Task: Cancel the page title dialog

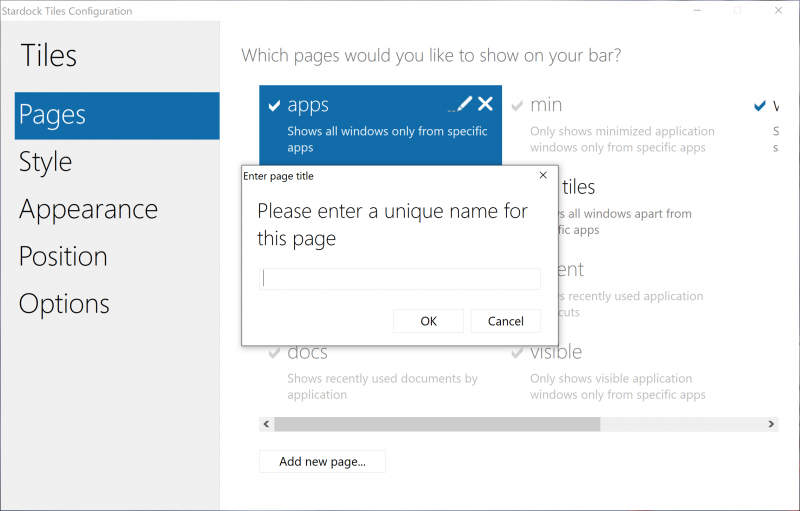Action: (506, 321)
